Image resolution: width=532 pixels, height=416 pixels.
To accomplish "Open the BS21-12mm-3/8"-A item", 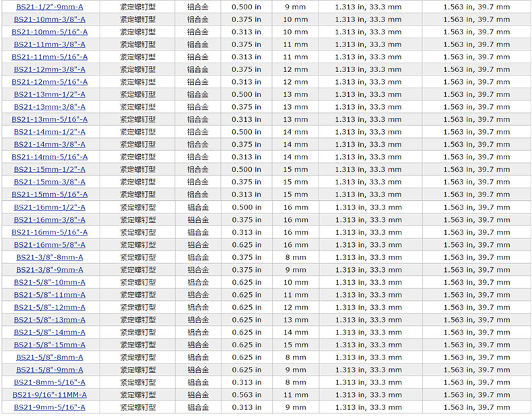I will (50, 69).
